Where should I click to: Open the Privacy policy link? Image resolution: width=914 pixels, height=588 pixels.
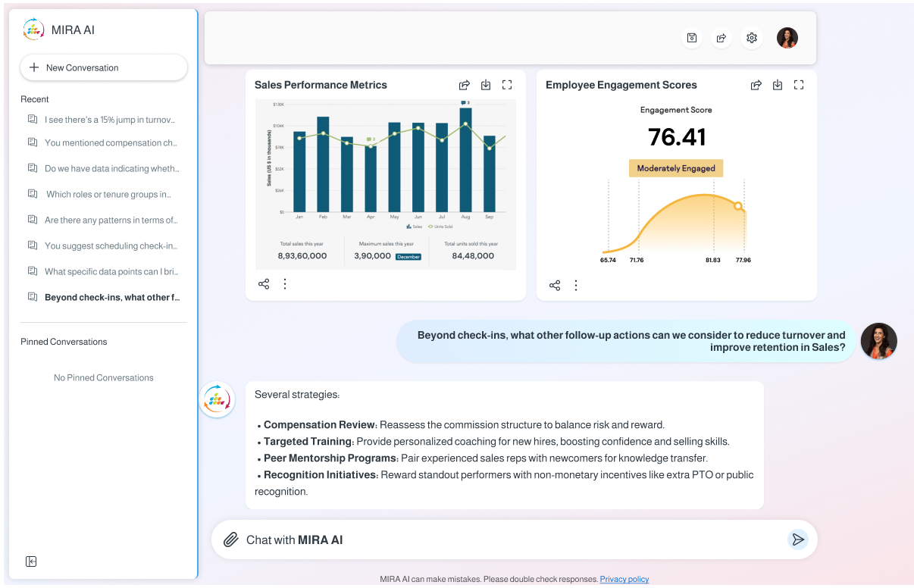point(624,579)
